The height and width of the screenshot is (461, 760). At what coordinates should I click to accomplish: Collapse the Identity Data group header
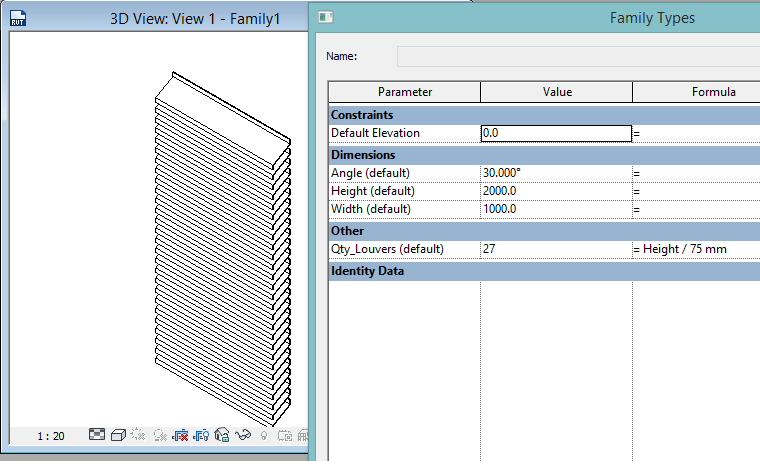click(x=544, y=271)
